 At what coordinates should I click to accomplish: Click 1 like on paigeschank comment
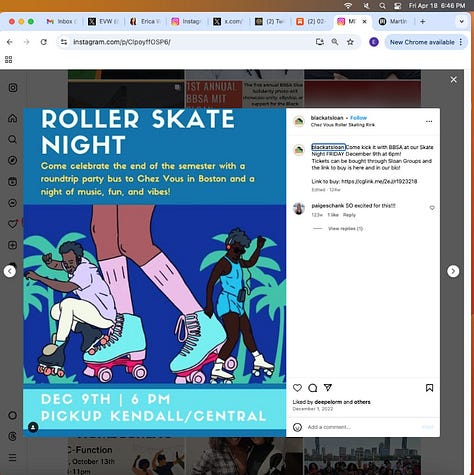333,215
